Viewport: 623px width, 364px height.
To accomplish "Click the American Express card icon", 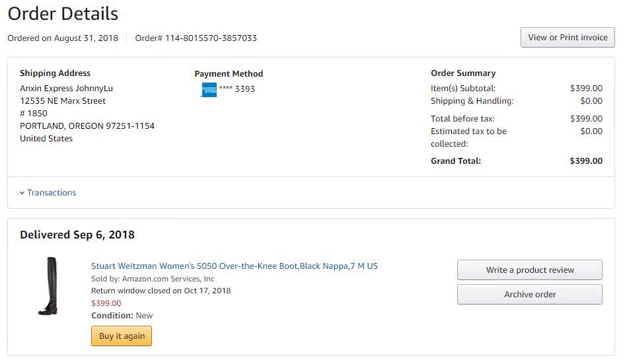I will tap(209, 90).
